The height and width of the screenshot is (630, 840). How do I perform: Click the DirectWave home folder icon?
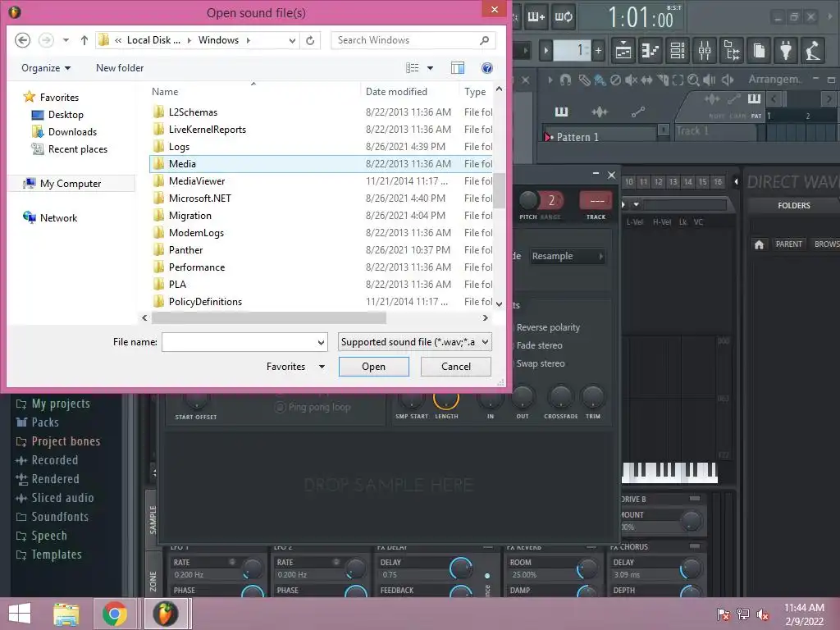(759, 244)
